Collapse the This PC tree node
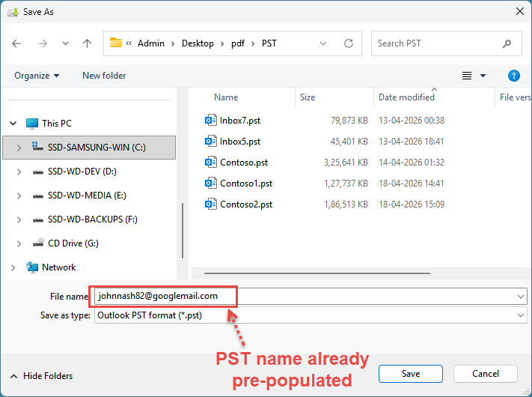 tap(13, 124)
